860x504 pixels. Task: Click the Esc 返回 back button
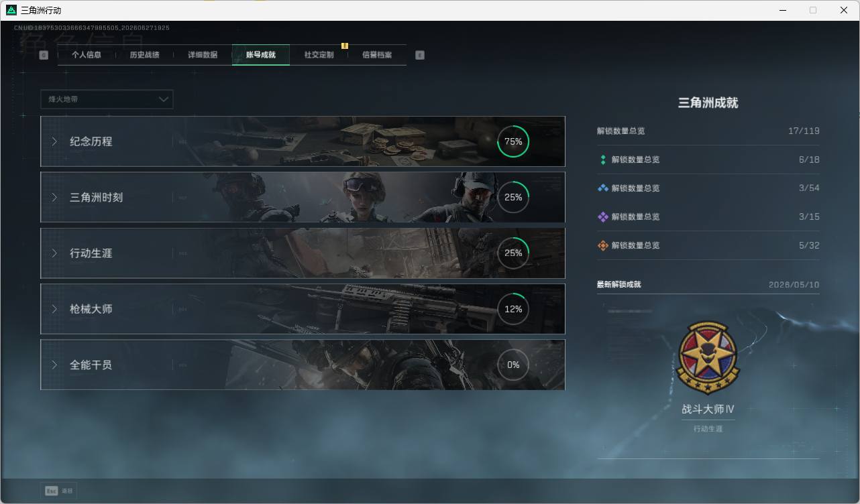pyautogui.click(x=58, y=491)
